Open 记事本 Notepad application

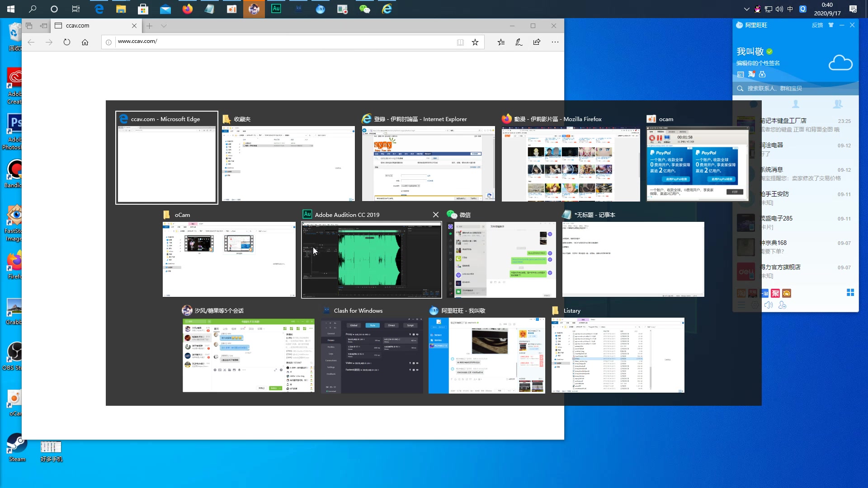click(x=633, y=260)
